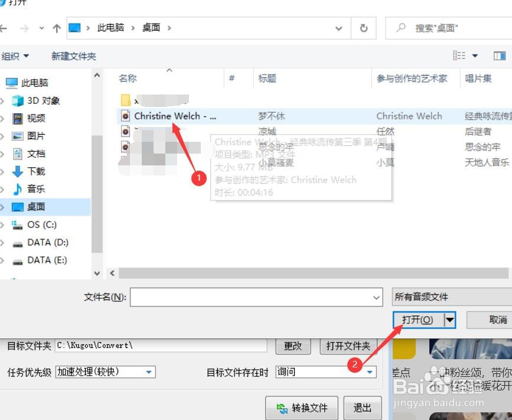This screenshot has width=512, height=420.
Task: Open the view options dropdown arrow
Action: (475, 56)
